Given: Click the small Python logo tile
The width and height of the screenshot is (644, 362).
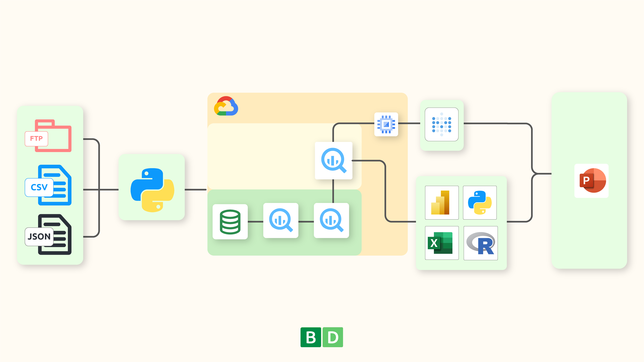Looking at the screenshot, I should tap(480, 203).
